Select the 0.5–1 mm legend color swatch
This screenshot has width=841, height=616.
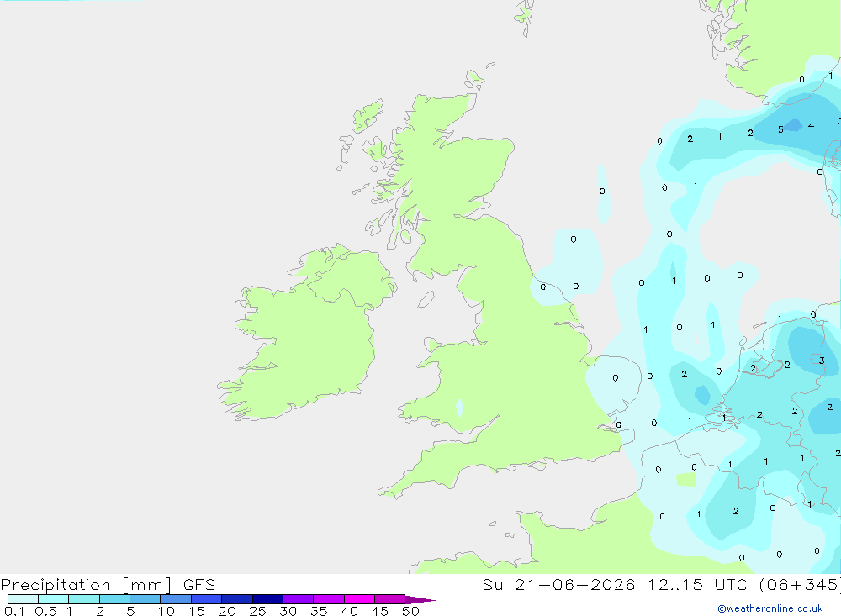click(53, 599)
